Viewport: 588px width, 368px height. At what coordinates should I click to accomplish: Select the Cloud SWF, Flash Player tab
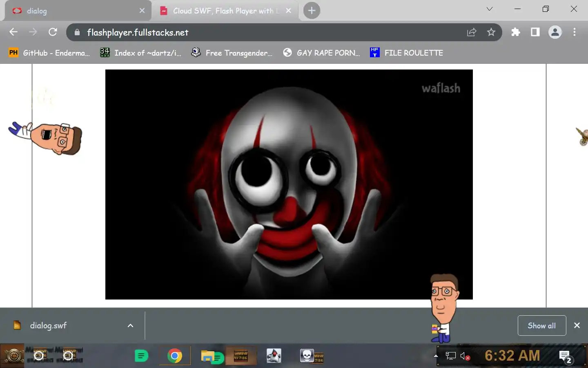[225, 11]
